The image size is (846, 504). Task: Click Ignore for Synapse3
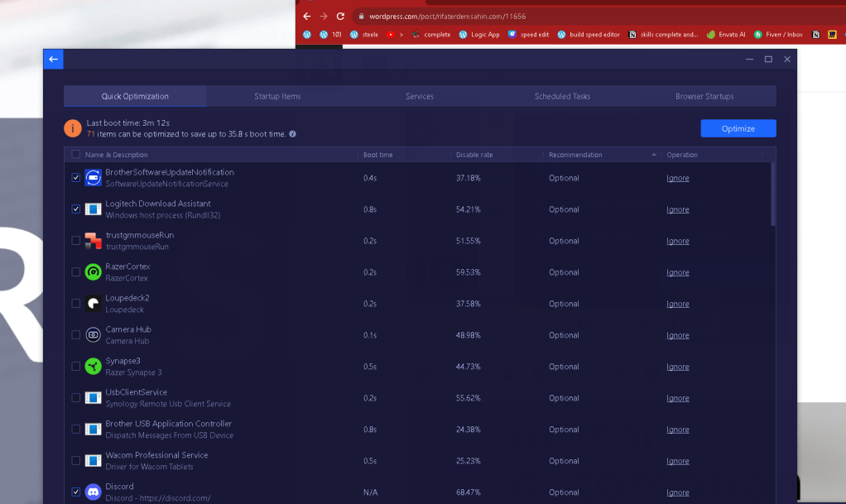point(678,367)
